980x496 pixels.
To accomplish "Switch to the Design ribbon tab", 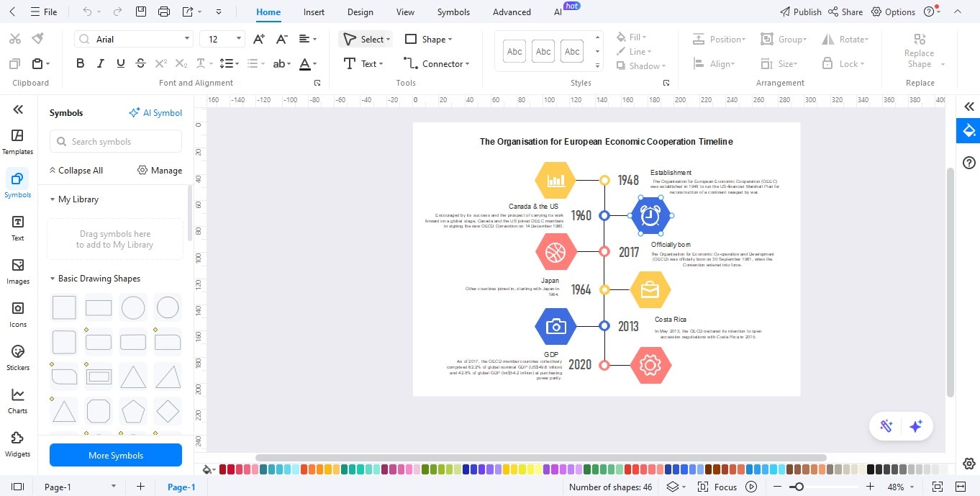I will pyautogui.click(x=360, y=12).
